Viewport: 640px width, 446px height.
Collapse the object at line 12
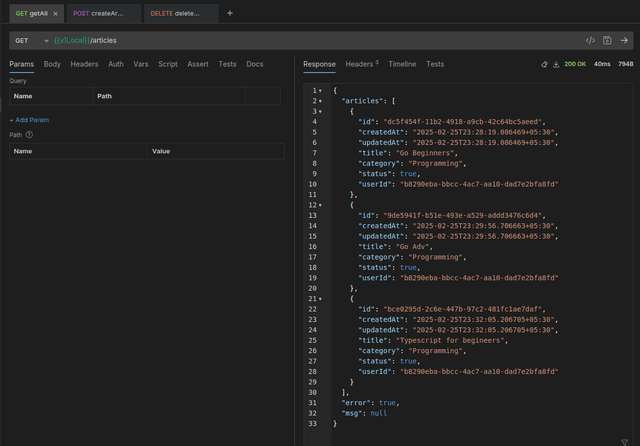(320, 205)
